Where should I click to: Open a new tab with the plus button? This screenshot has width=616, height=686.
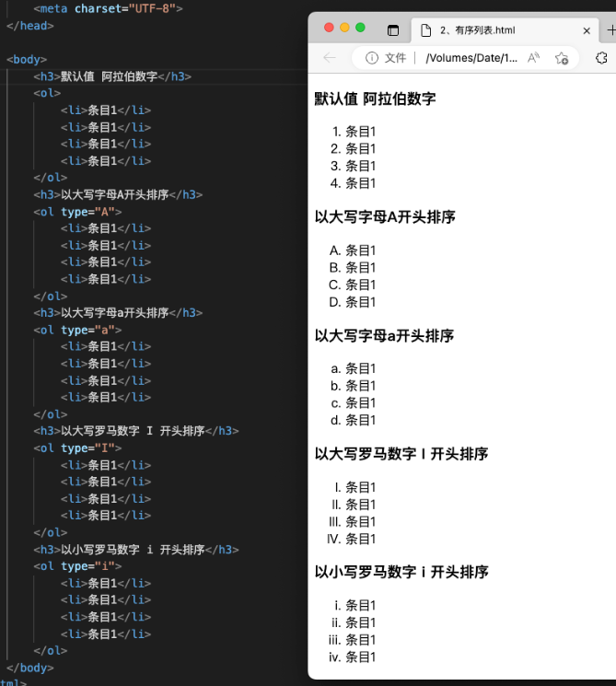[x=611, y=30]
